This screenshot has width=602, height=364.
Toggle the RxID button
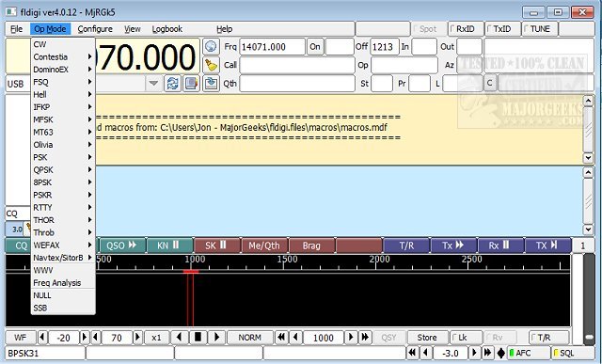coord(466,29)
